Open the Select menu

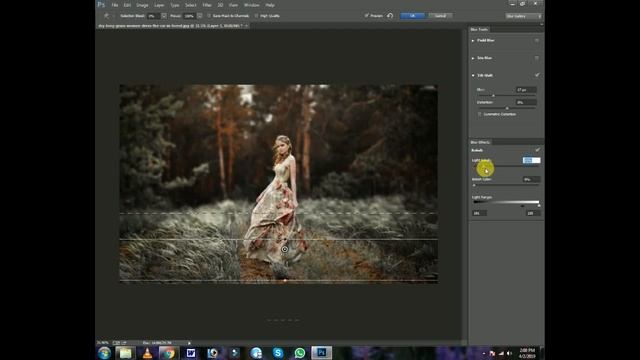click(191, 5)
